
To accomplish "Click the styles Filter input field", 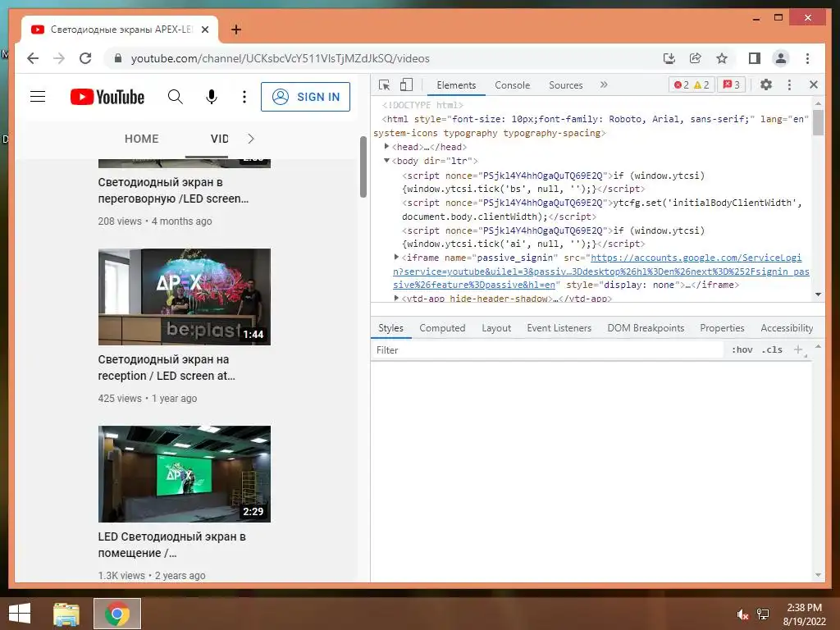I will [x=547, y=349].
